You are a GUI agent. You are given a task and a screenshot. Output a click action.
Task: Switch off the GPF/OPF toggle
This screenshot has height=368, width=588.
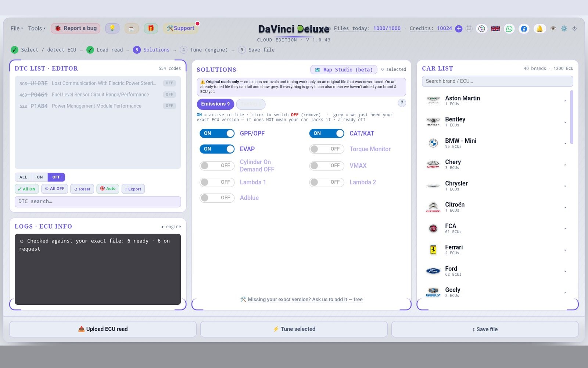pos(217,133)
